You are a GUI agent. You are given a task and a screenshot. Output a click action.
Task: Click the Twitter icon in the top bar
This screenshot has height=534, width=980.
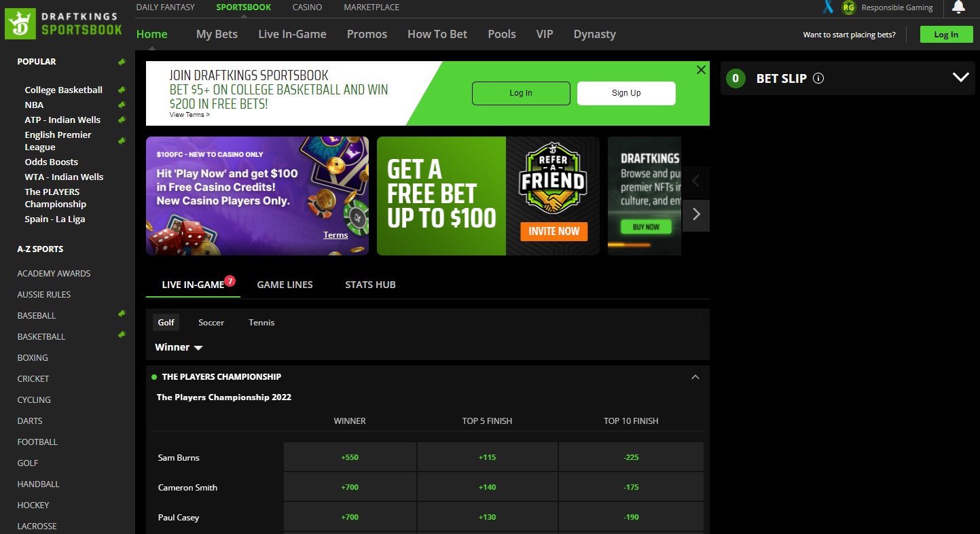pos(827,7)
